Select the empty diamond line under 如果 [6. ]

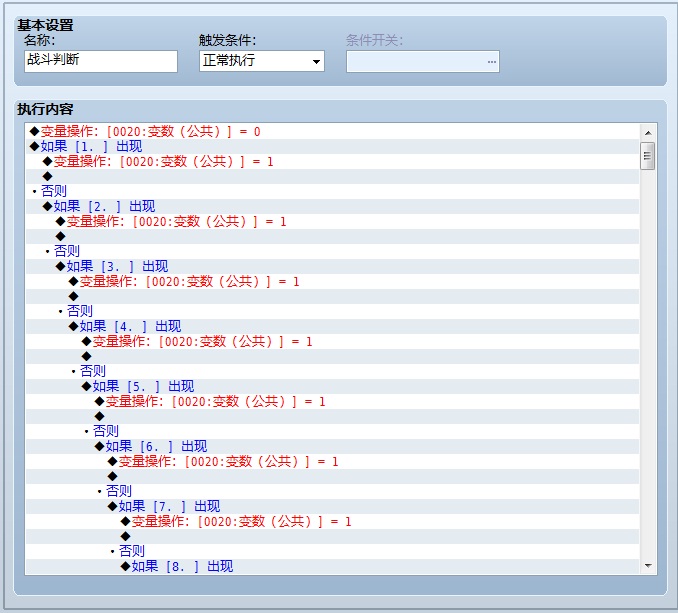[332, 477]
